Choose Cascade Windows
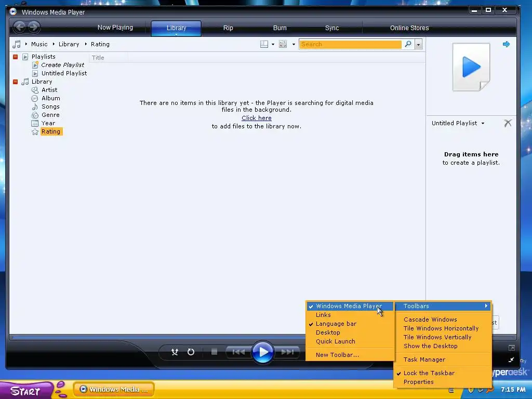532x399 pixels. coord(443,320)
